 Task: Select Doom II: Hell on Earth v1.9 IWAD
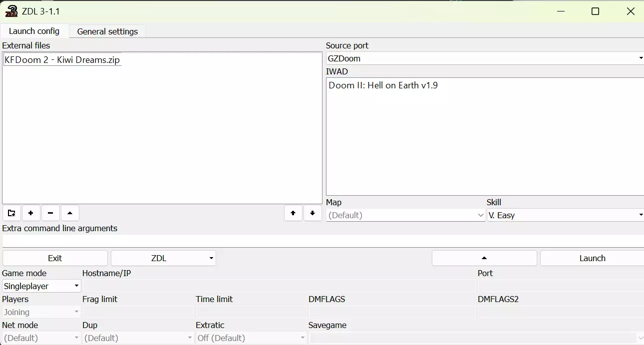(x=383, y=85)
